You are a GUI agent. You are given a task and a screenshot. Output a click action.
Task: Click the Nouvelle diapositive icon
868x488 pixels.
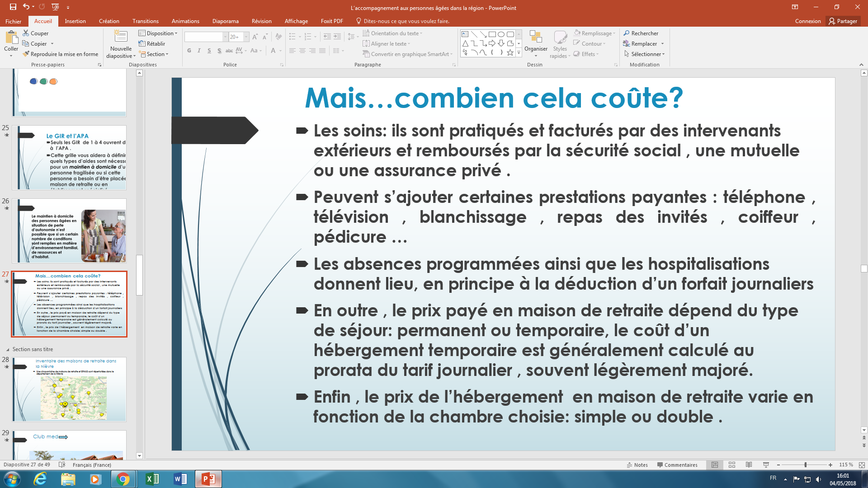click(x=121, y=37)
